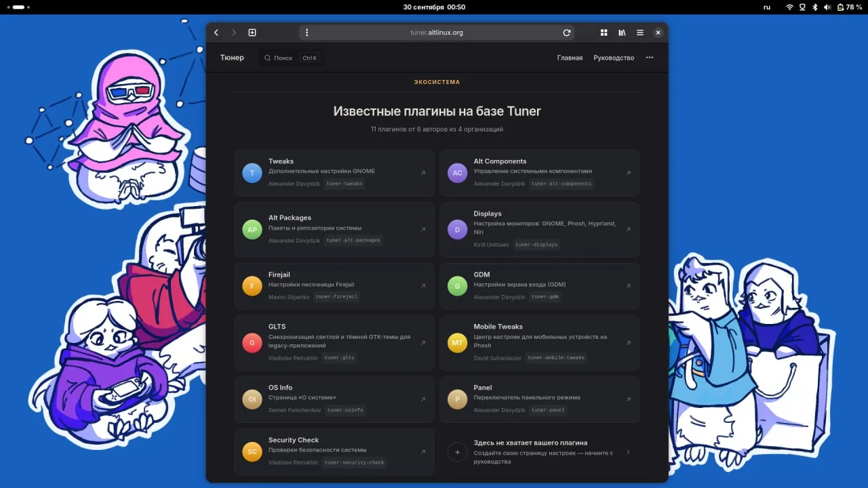Click the Alt Packages AP avatar

click(x=252, y=229)
